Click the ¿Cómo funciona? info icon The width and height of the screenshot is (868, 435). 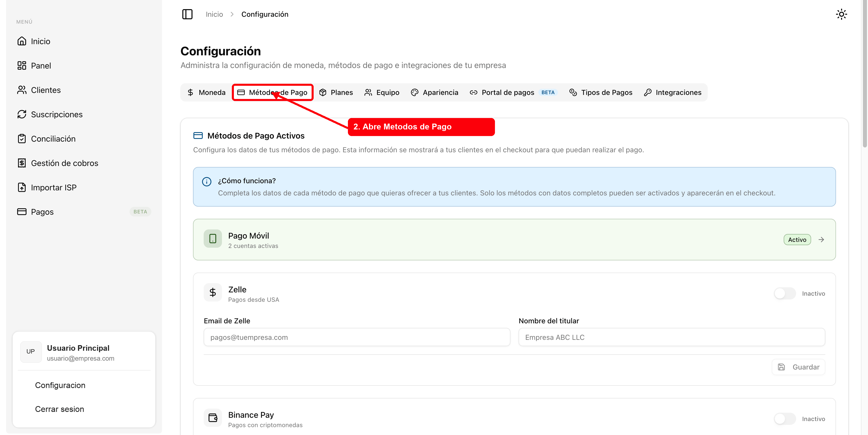coord(206,181)
